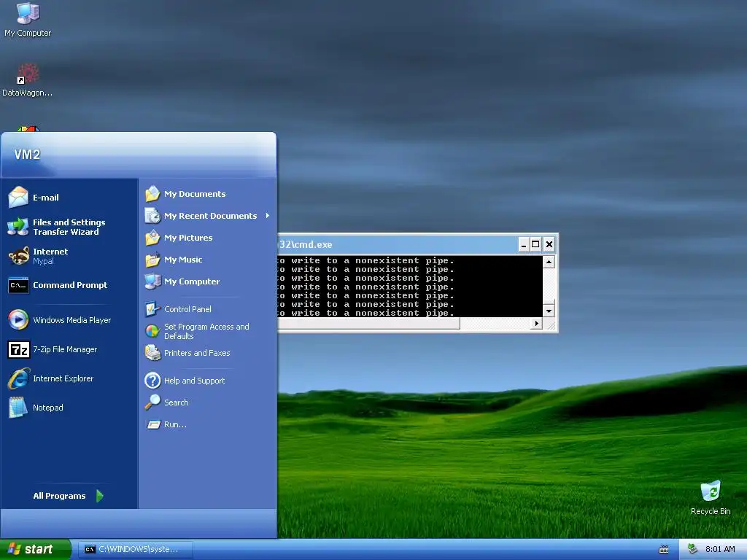Open My Computer desktop icon
Screen dimensions: 747x560
click(x=28, y=13)
